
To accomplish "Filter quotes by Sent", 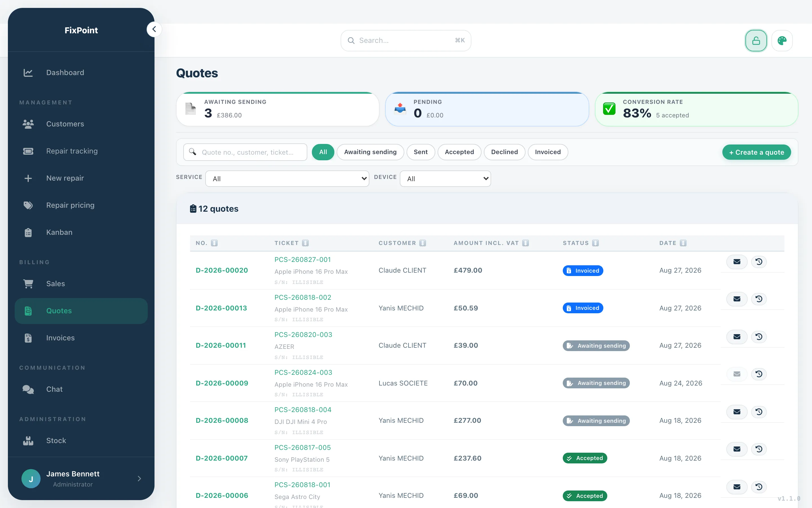I will 421,152.
